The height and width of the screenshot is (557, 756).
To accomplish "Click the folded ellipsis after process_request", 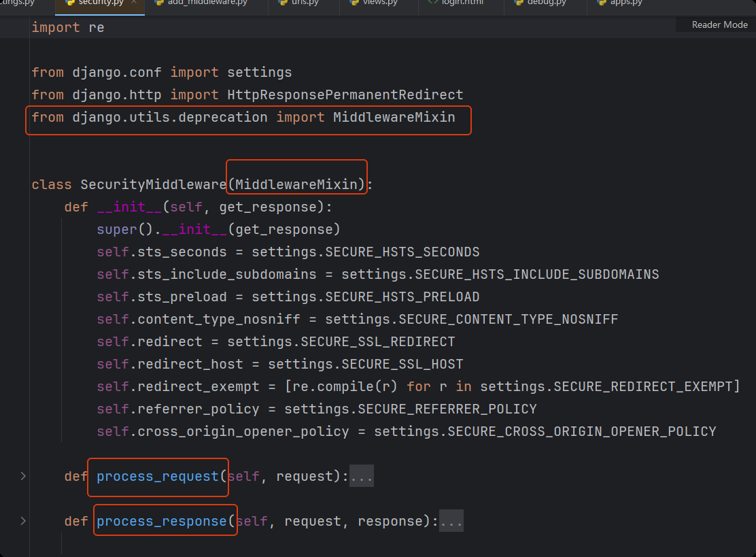I will pyautogui.click(x=362, y=477).
